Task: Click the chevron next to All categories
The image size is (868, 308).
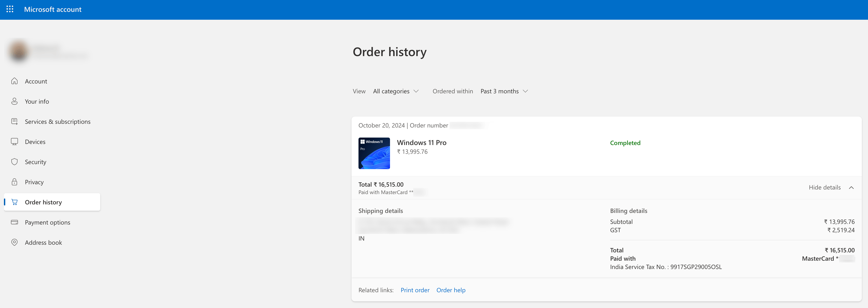Action: 416,91
